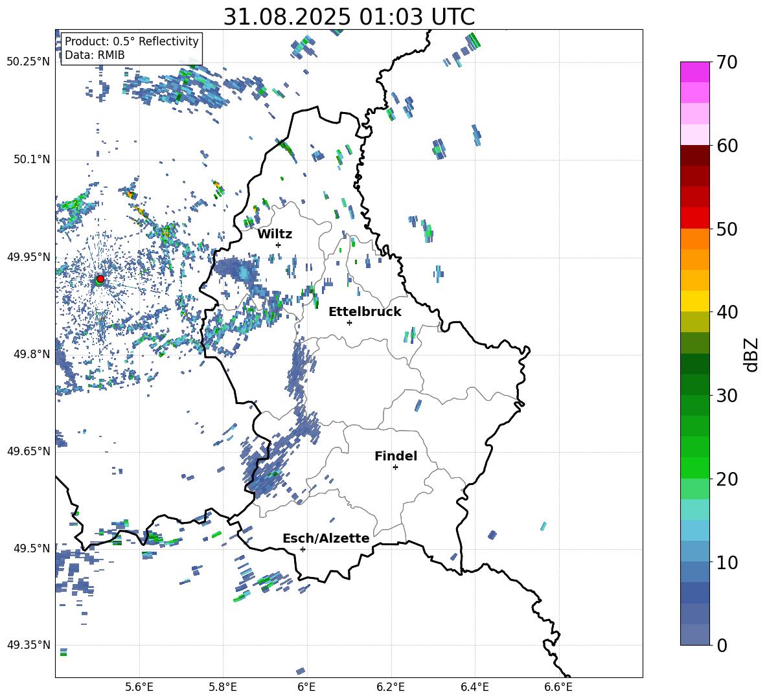The width and height of the screenshot is (767, 700).
Task: Select the Ettelbruck city label
Action: click(x=365, y=312)
